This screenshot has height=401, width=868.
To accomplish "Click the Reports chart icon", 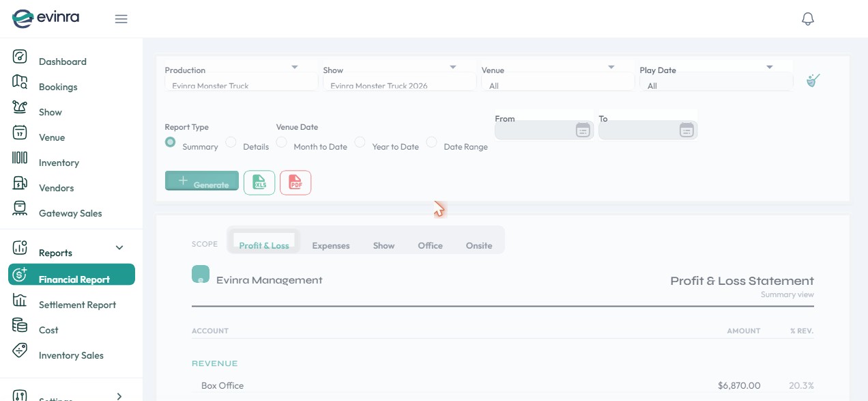I will point(20,247).
